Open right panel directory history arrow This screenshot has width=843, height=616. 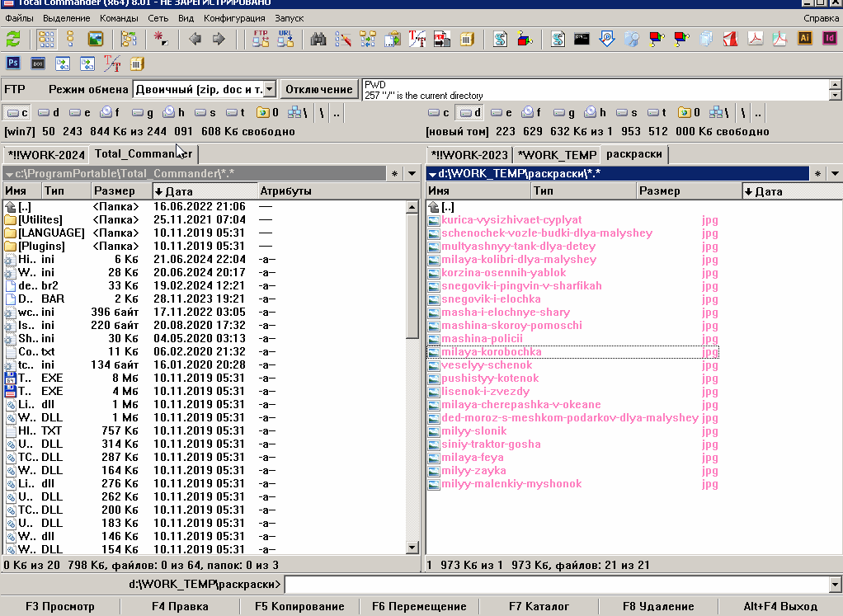click(x=835, y=174)
